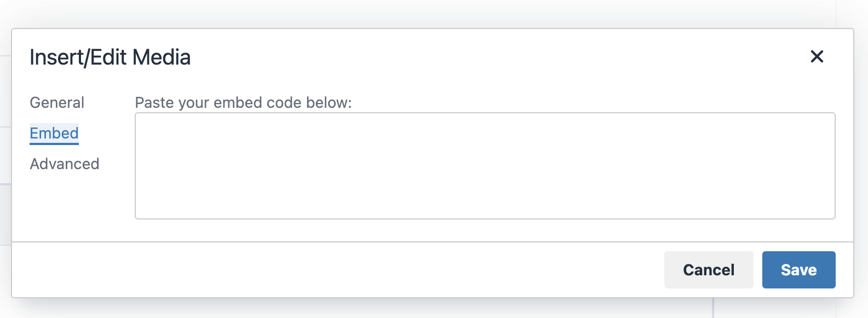Click the Insert/Edit Media dialog title
Image resolution: width=868 pixels, height=318 pixels.
110,57
